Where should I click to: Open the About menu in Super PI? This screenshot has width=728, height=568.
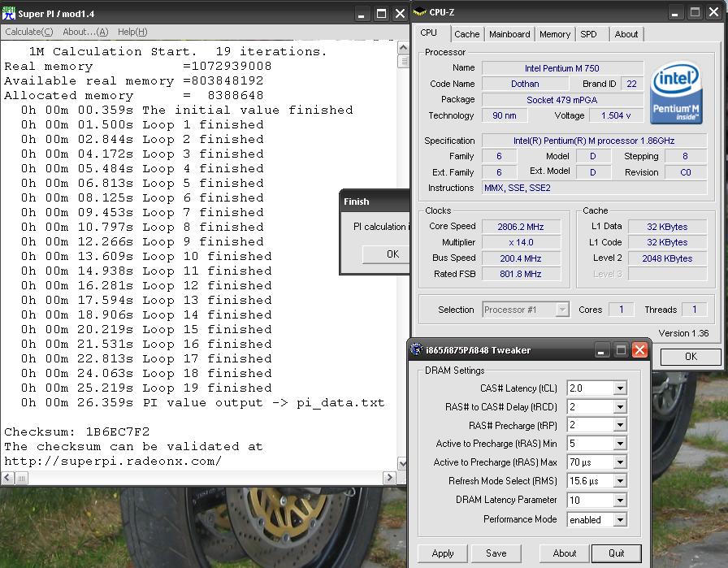tap(85, 32)
